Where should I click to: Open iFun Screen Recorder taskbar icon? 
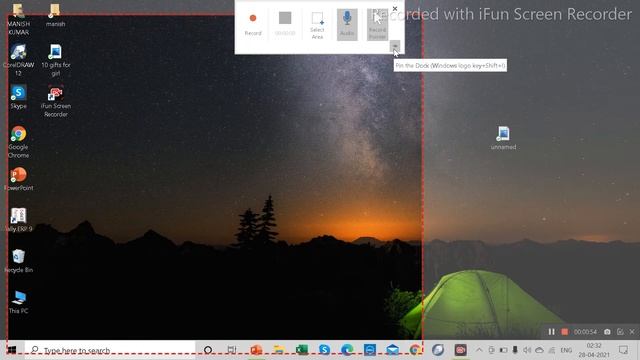460,350
